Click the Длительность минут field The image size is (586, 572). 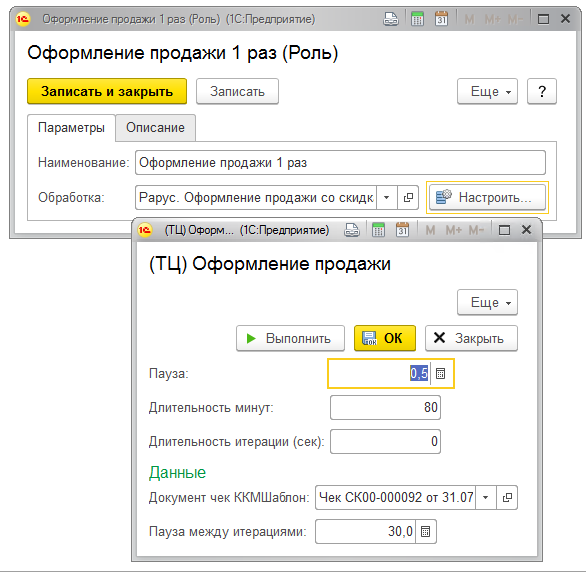(x=385, y=407)
